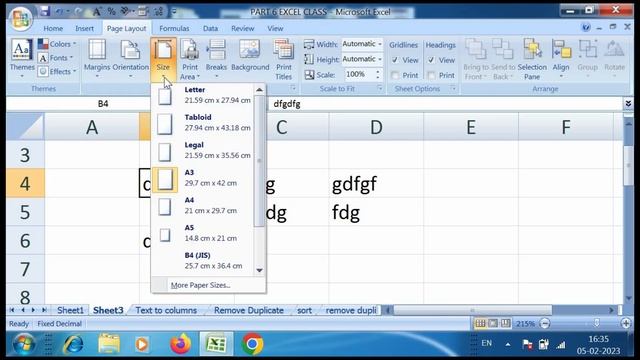Select Legal paper size
This screenshot has width=640, height=360.
203,150
